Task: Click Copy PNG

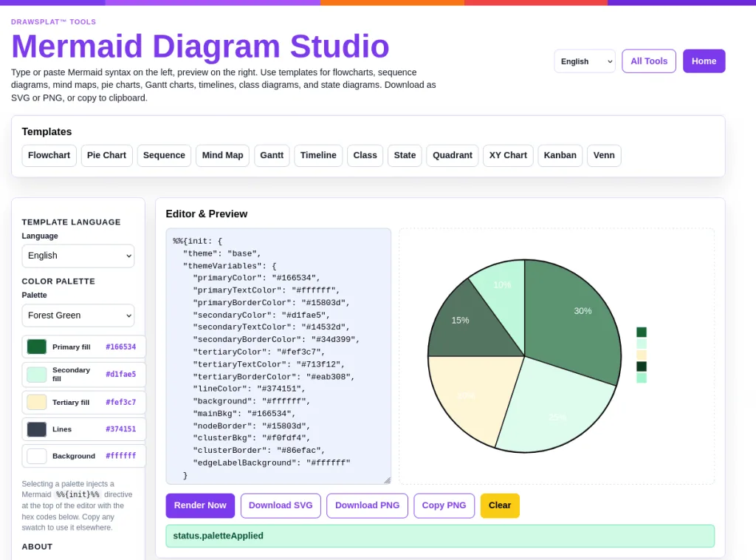Action: [x=444, y=505]
